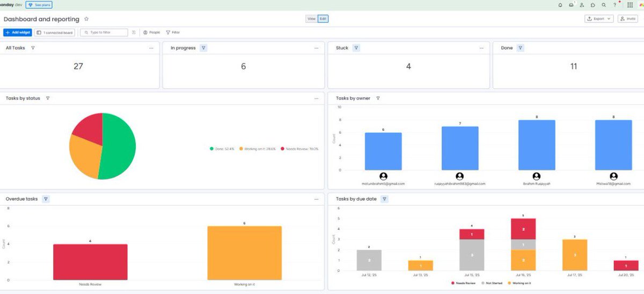The image size is (644, 294).
Task: Toggle the Done pie chart legend entry
Action: [x=222, y=149]
